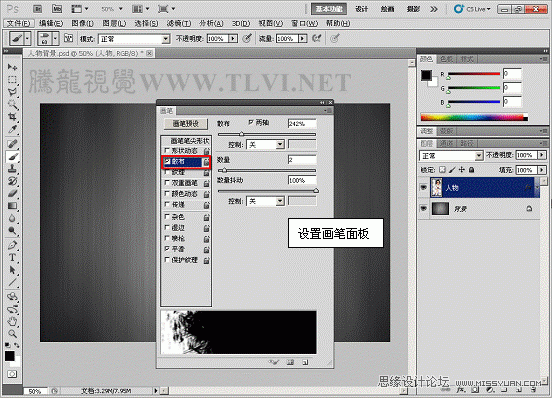552x398 pixels.
Task: Select the Pen tool
Action: (x=12, y=245)
